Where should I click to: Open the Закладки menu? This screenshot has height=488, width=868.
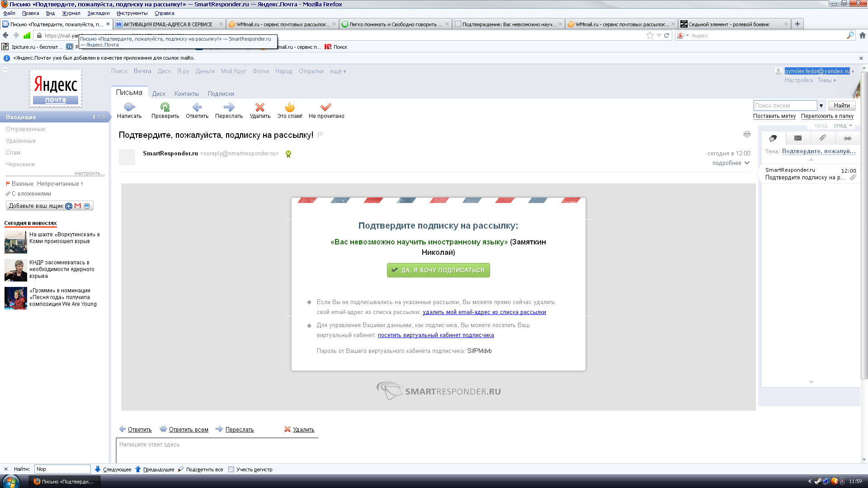(99, 13)
